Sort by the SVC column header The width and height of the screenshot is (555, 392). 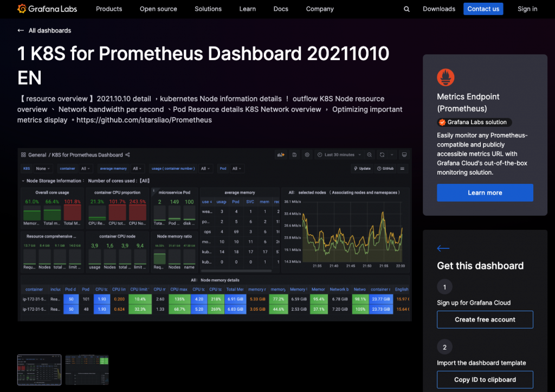click(250, 202)
